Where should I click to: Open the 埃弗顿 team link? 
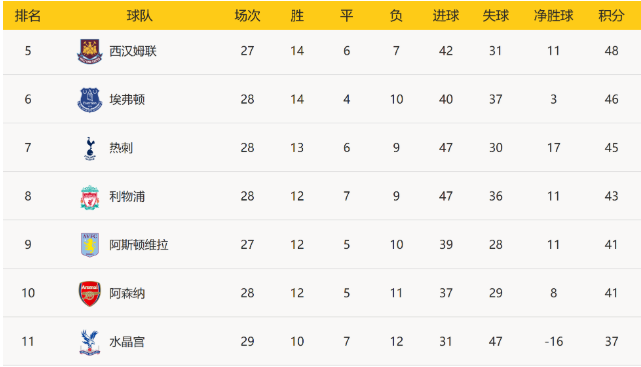(x=127, y=99)
